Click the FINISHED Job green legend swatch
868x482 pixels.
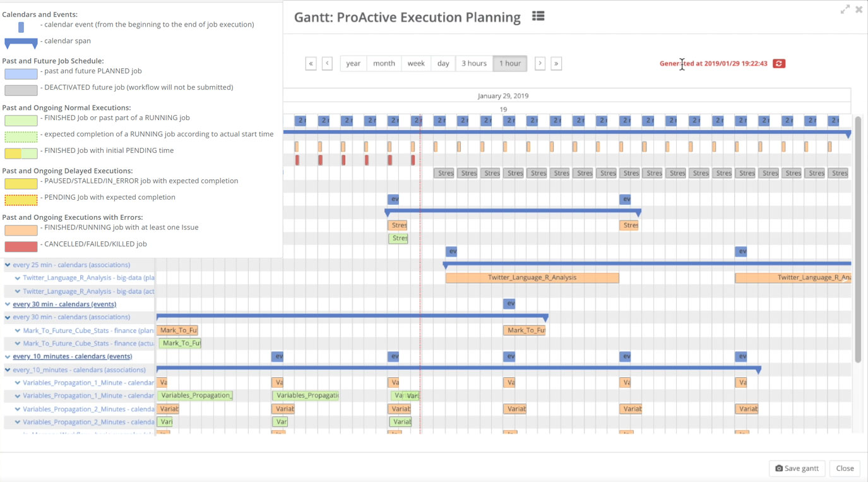[x=21, y=120]
